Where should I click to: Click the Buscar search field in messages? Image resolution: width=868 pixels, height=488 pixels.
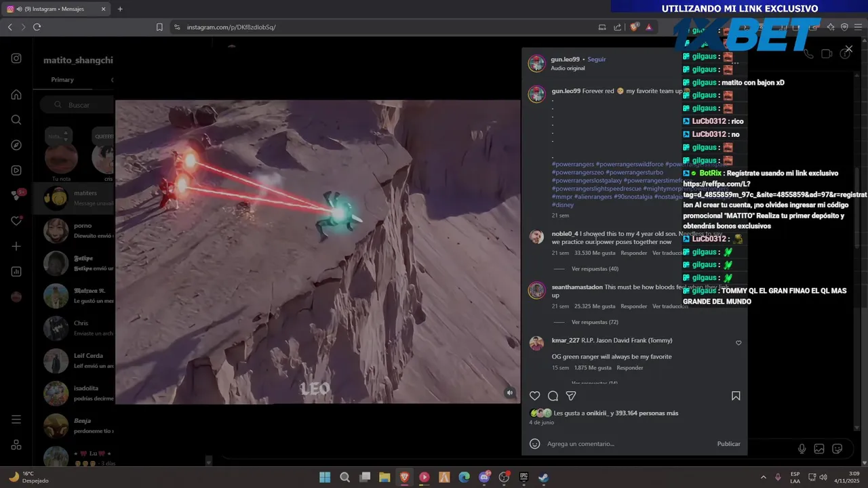[76, 105]
